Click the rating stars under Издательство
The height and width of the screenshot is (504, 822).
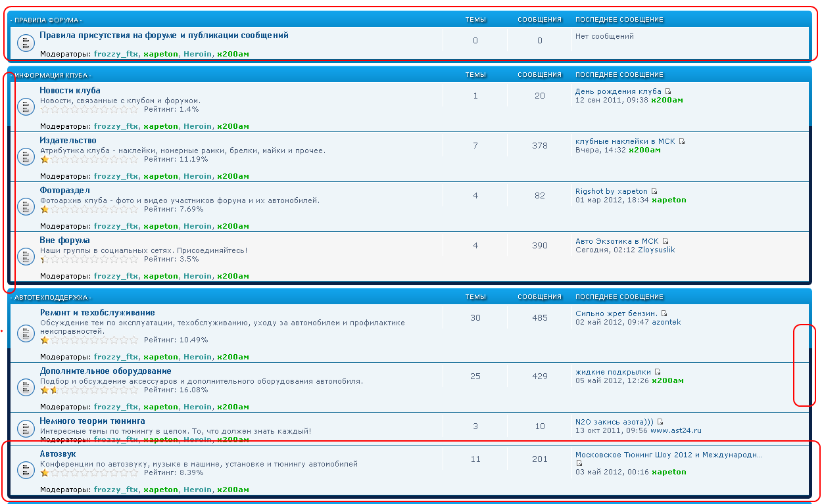pyautogui.click(x=89, y=159)
